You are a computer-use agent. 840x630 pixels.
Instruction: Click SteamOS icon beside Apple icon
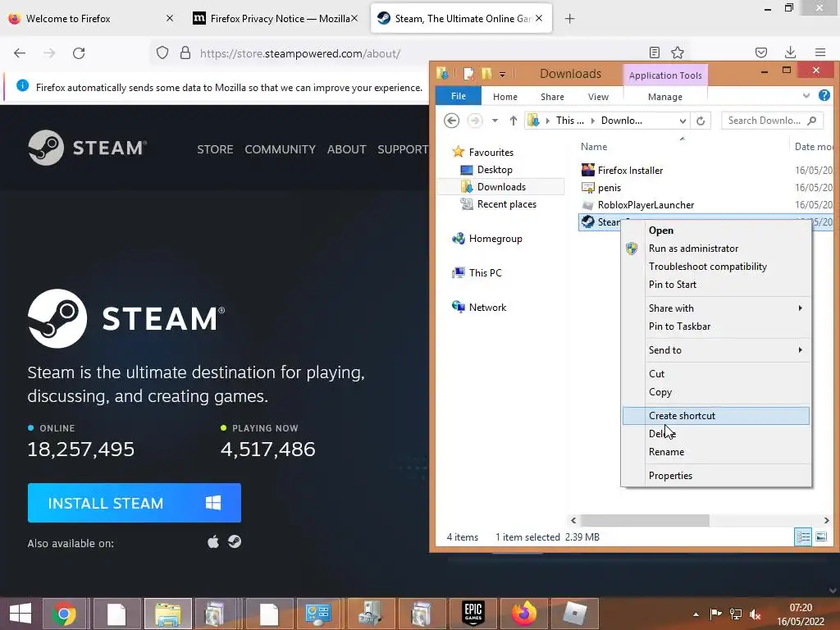coord(235,541)
